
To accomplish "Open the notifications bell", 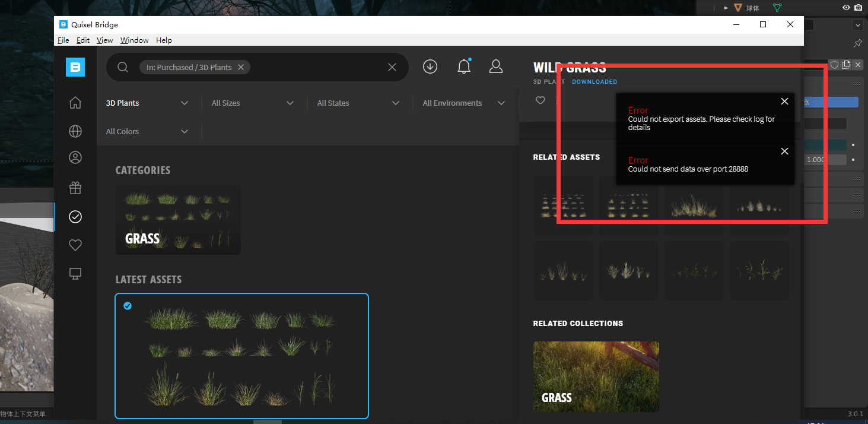I will pos(464,67).
